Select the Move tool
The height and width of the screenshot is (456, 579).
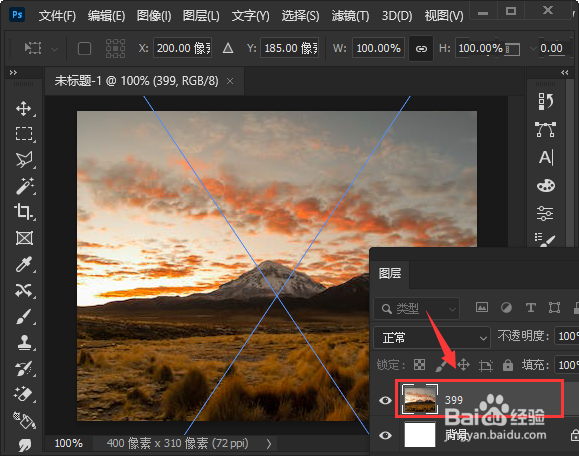(x=24, y=109)
